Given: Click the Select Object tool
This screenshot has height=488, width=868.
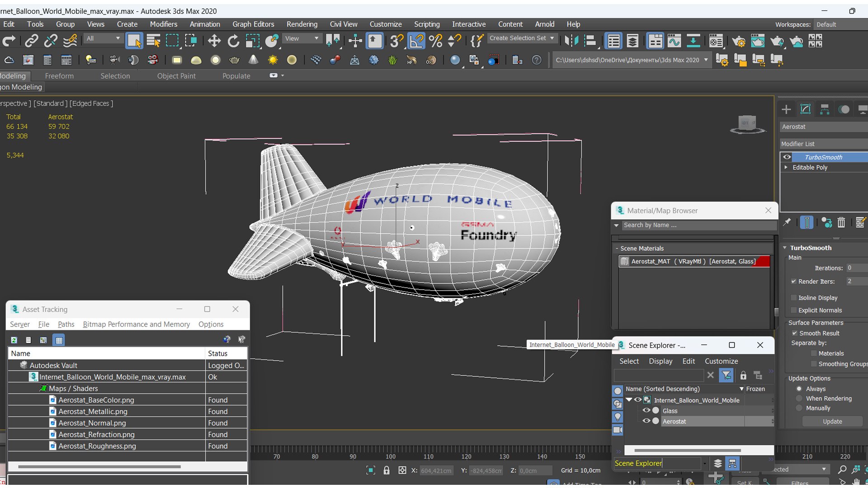Looking at the screenshot, I should click(x=134, y=41).
